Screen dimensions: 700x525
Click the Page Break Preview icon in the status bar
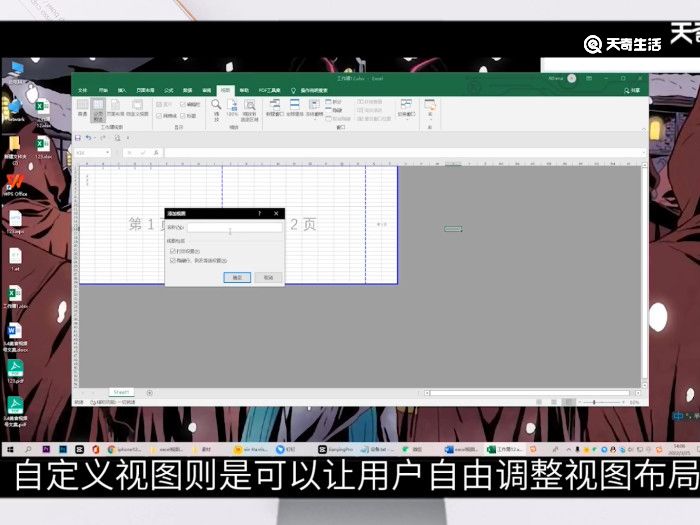click(x=568, y=402)
